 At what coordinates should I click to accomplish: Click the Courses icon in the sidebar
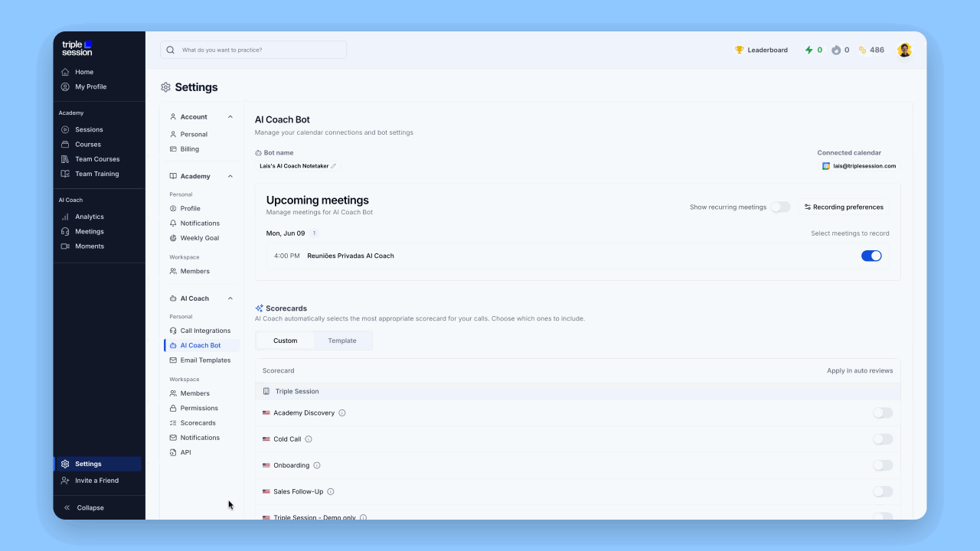coord(65,144)
